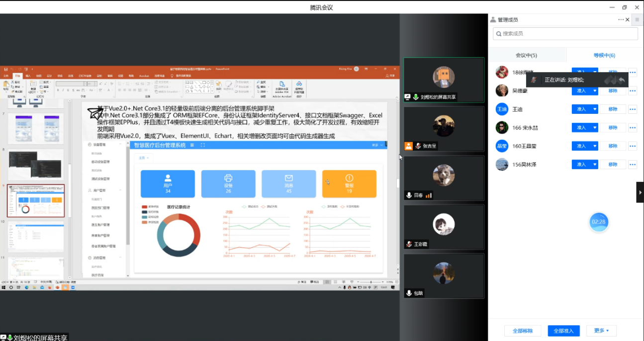Screen dimensions: 644x341
Task: Select slide 9 thumbnail in PowerPoint pane
Action: coord(36,200)
